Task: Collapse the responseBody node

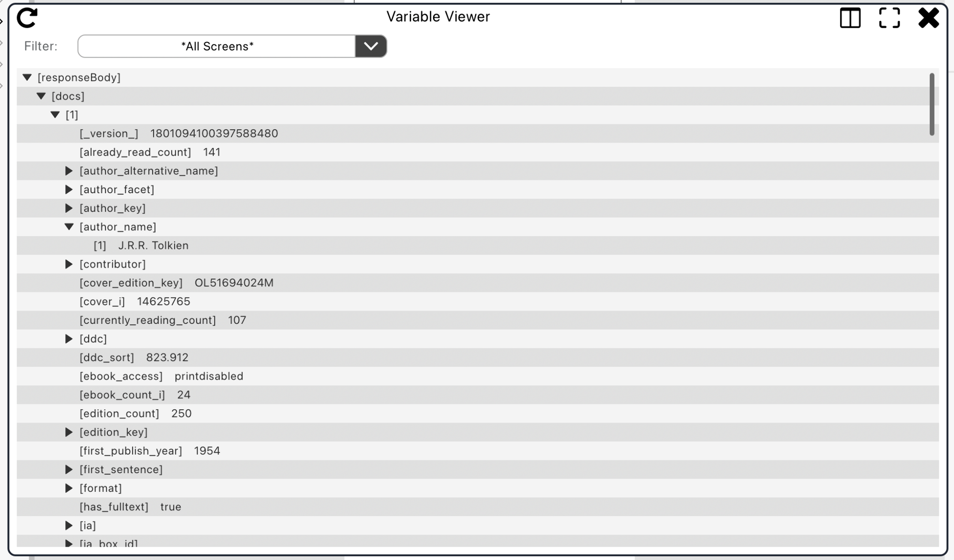Action: 27,77
